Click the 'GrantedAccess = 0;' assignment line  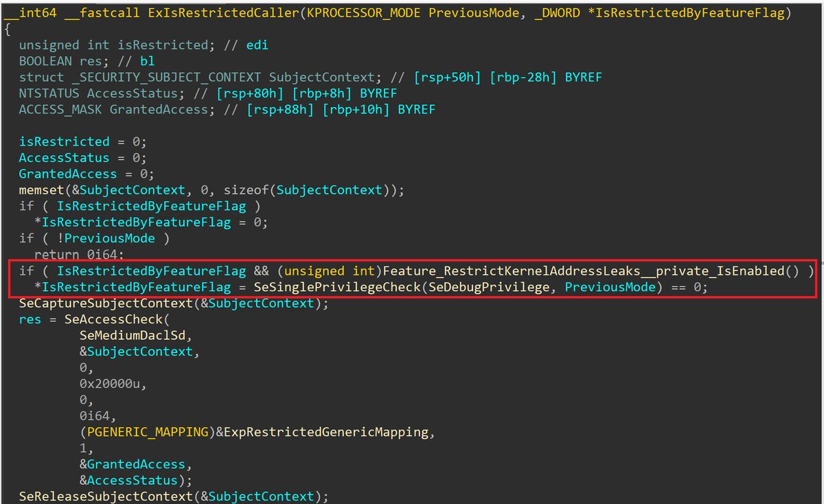click(87, 174)
